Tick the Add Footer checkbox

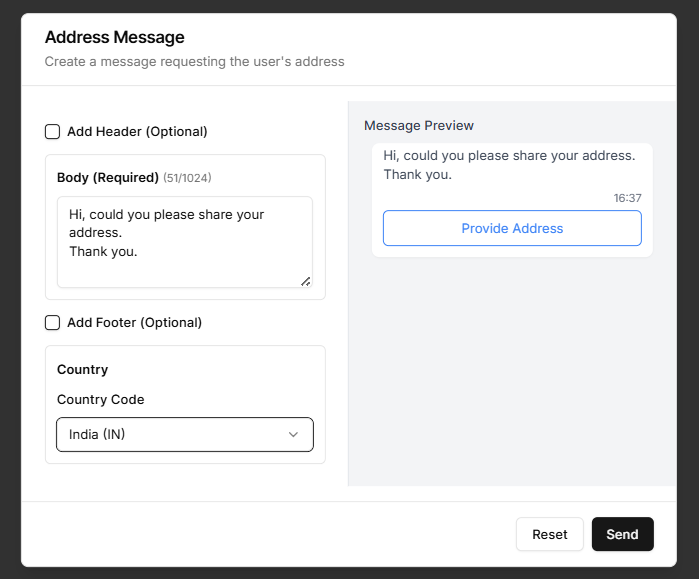coord(52,323)
